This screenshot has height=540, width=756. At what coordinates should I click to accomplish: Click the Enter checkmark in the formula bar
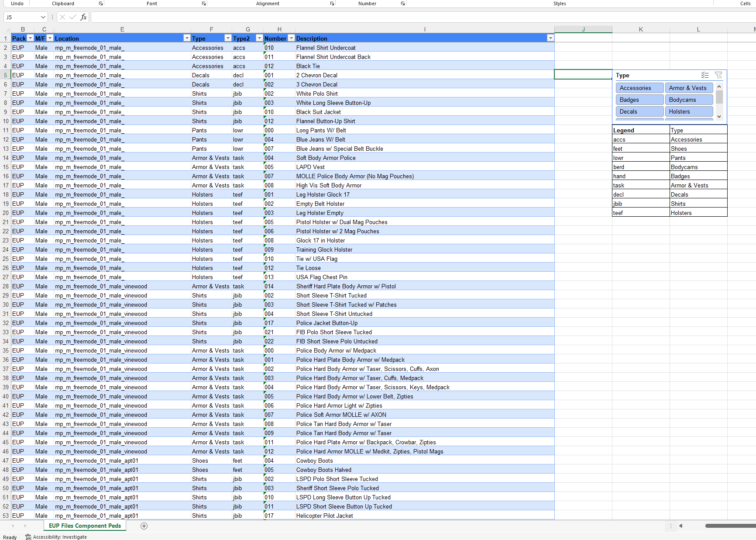point(72,17)
